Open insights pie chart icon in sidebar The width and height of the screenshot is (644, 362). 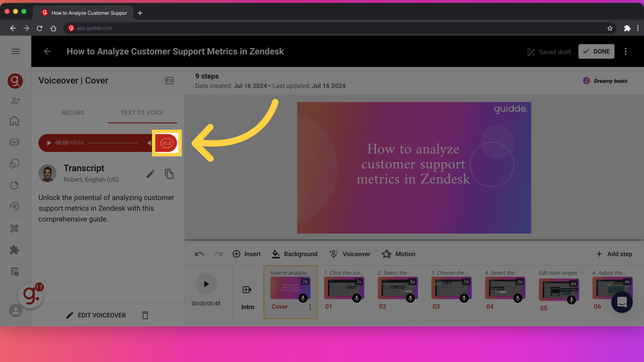tap(14, 185)
